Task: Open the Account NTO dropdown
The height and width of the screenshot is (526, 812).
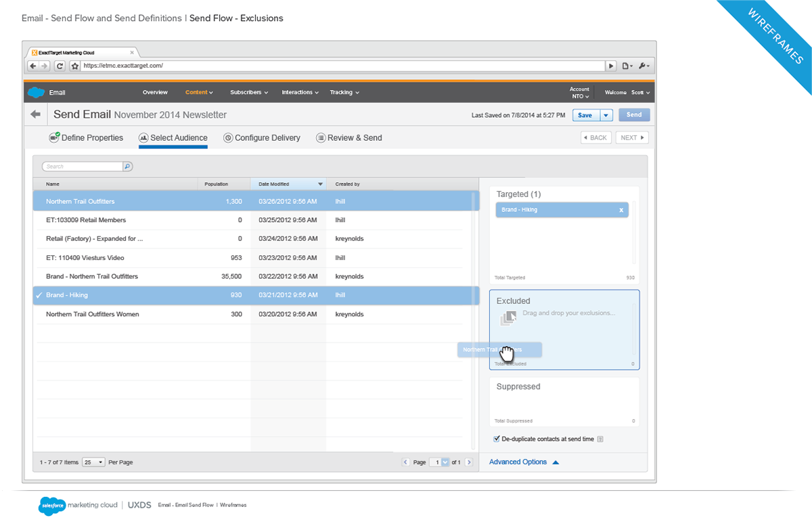Action: 579,93
